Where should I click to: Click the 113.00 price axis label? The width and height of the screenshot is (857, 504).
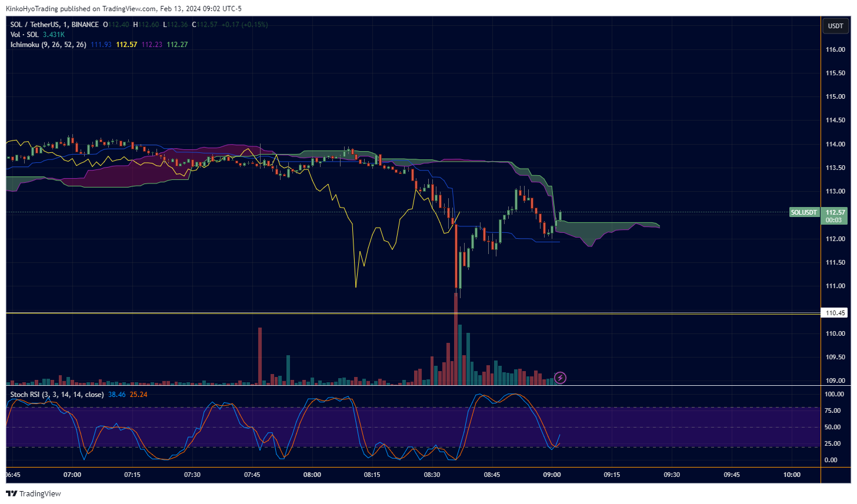click(835, 191)
